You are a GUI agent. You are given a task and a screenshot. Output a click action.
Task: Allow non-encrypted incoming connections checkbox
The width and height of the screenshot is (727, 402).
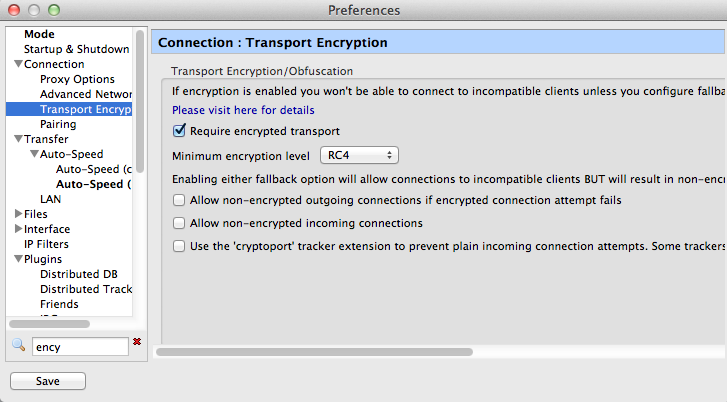(x=179, y=223)
